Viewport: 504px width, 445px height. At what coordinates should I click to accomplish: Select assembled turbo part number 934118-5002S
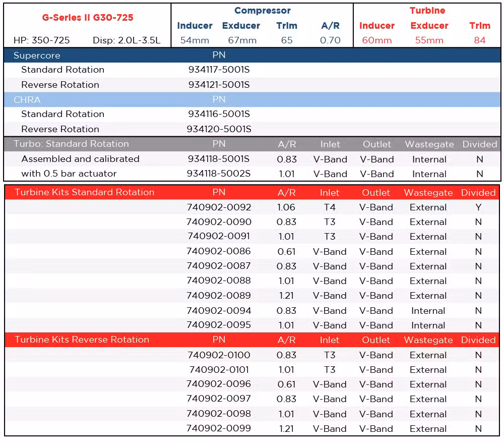click(219, 174)
